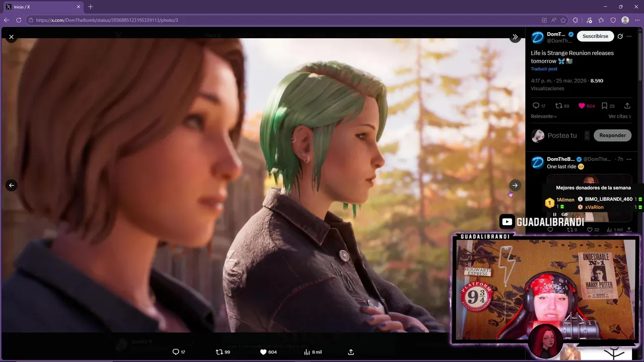Click the Responder button

pos(612,135)
